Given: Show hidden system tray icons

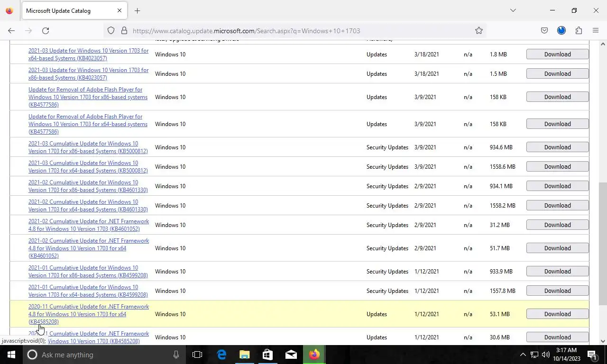Looking at the screenshot, I should 523,355.
